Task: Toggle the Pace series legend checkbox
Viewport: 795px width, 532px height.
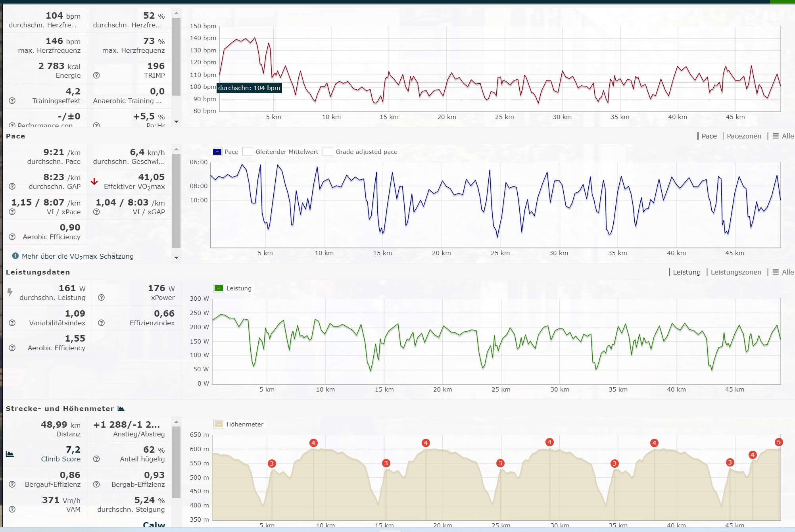Action: 217,152
